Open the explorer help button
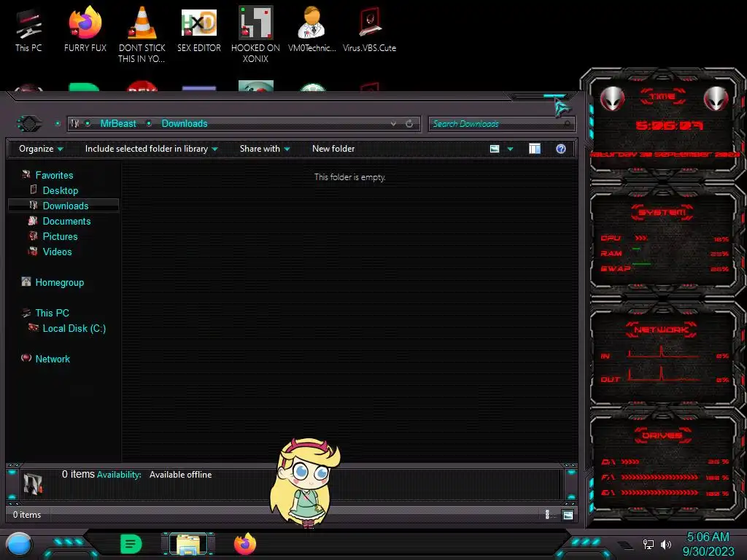747x560 pixels. pyautogui.click(x=561, y=149)
